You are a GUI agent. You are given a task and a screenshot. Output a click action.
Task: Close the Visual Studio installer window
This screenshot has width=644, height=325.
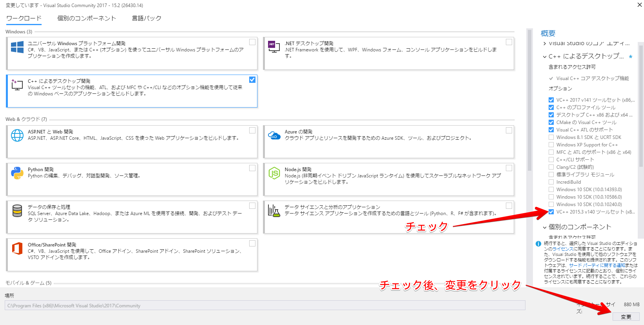click(x=639, y=5)
